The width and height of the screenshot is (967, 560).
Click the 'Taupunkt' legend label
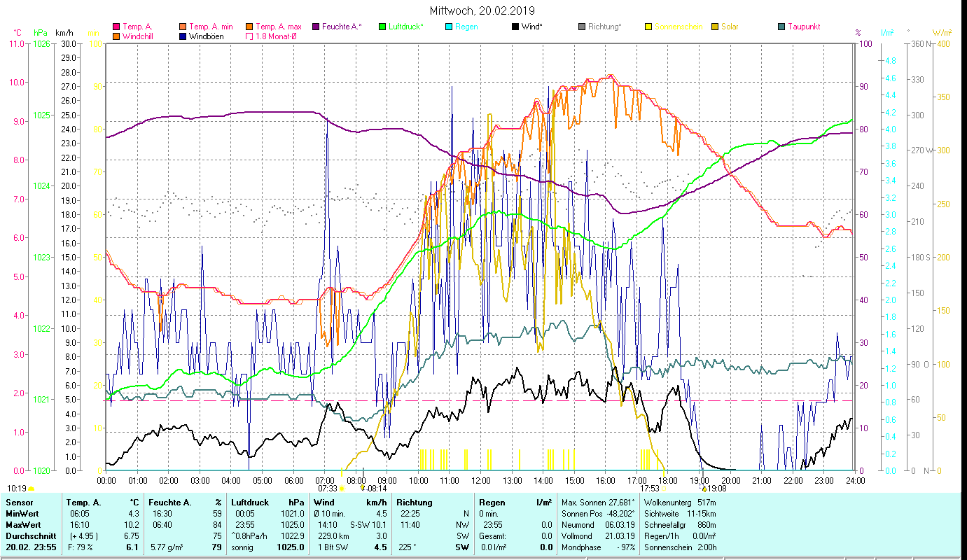803,27
